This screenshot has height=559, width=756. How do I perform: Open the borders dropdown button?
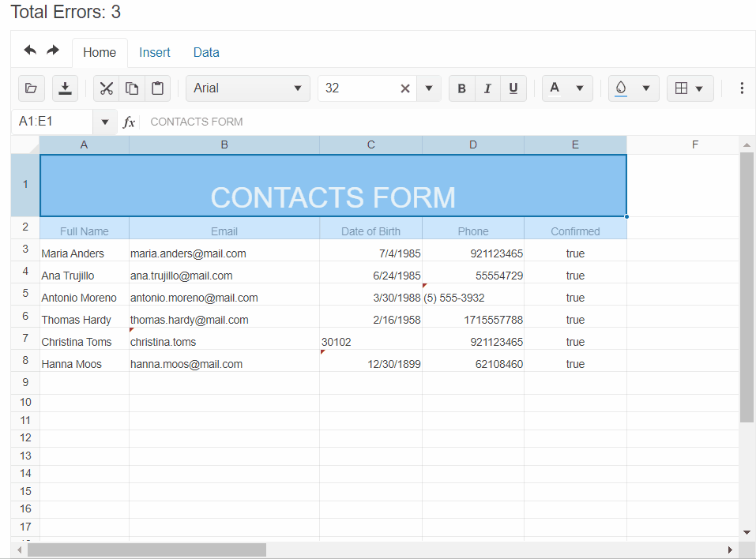(690, 88)
